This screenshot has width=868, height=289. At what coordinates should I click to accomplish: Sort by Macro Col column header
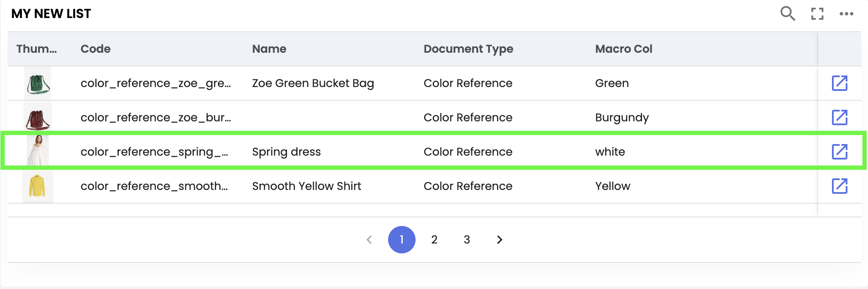point(624,49)
